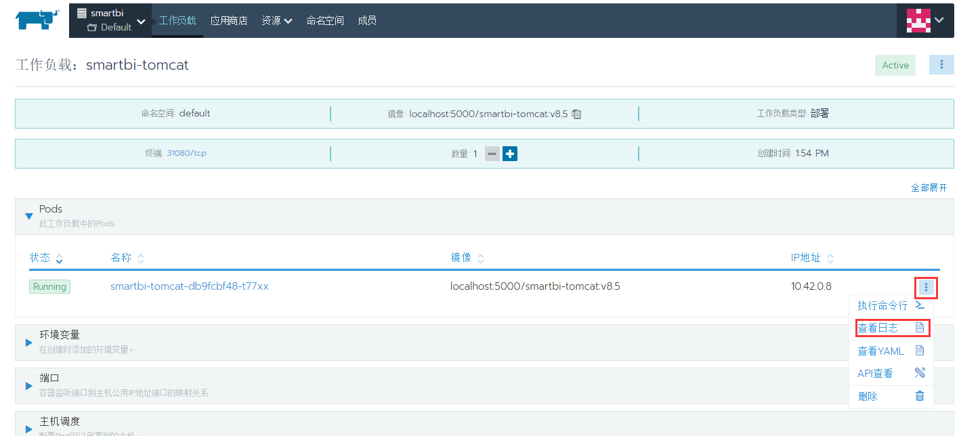Select API查看 from the pod menu
980x436 pixels.
[x=891, y=373]
